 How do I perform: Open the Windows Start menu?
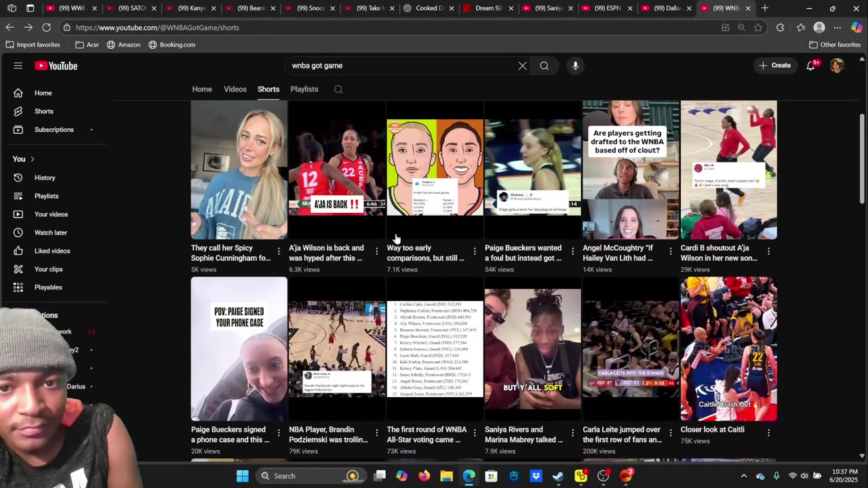(242, 476)
